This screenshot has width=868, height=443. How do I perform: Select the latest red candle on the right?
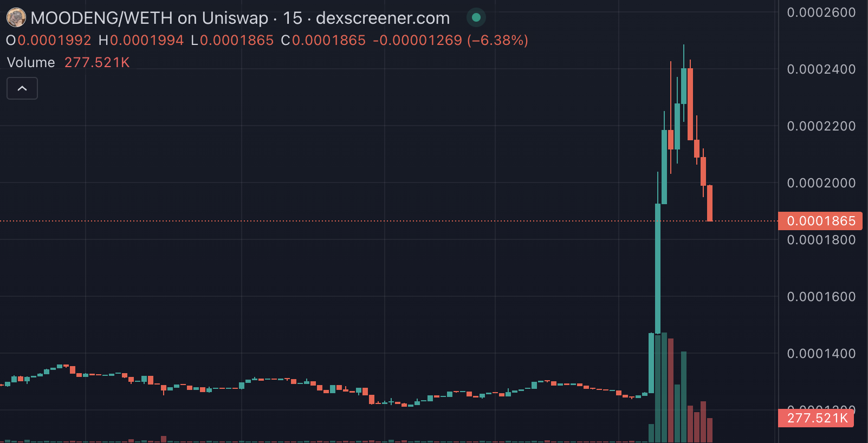710,203
